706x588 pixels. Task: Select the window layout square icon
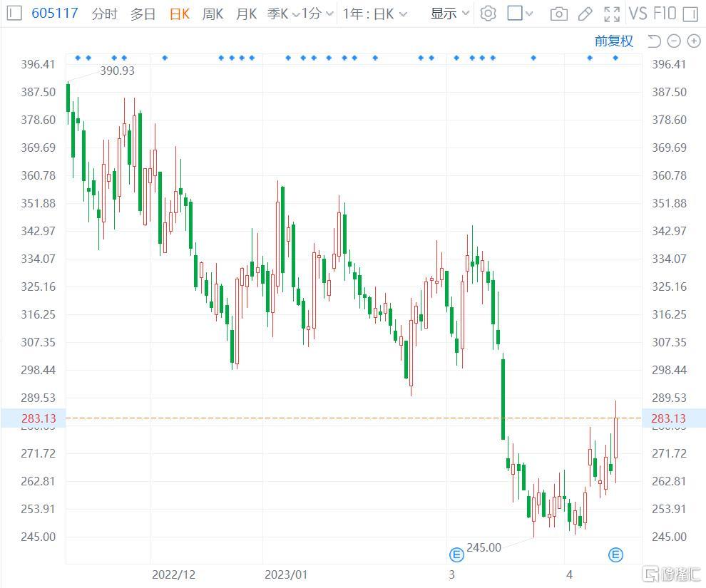515,13
